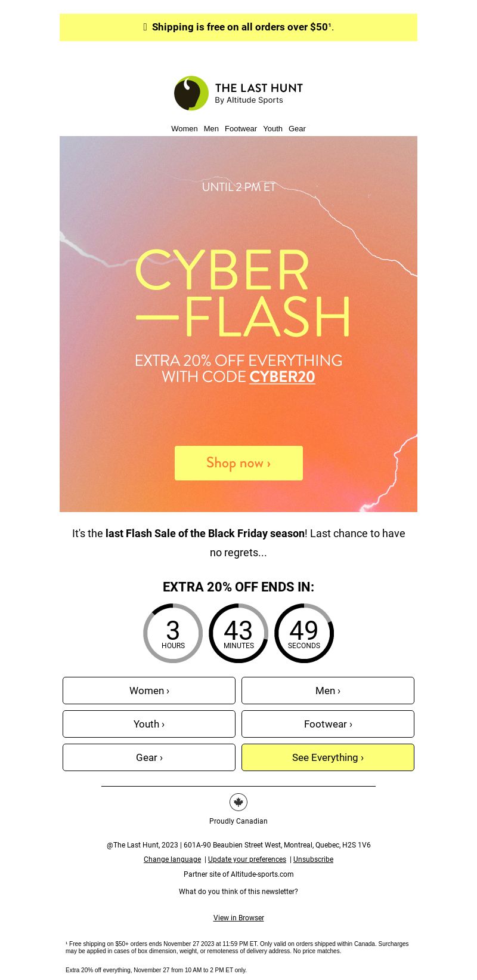Open Update your preferences link

247,859
